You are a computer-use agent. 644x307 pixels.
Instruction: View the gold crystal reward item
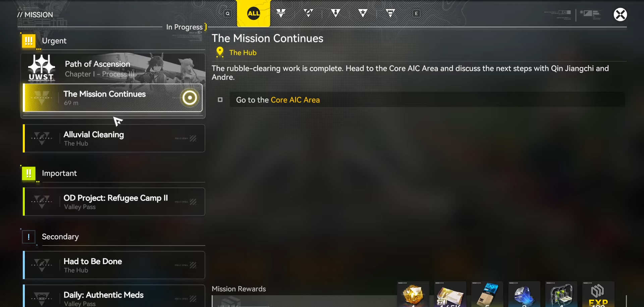pos(413,294)
